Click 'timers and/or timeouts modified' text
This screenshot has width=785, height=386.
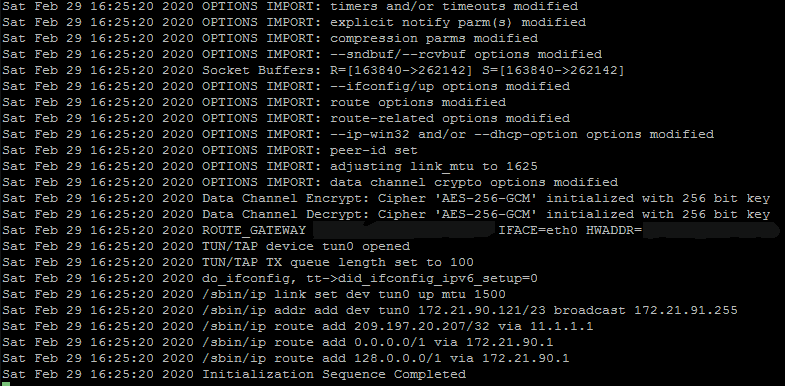coord(454,7)
